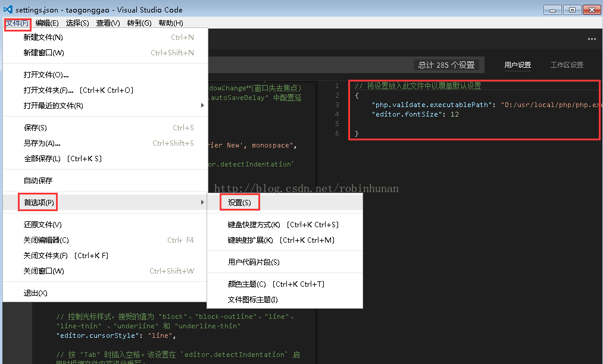Viewport: 603px width, 364px height.
Task: Expand the 首选项 (Preferences) submenu
Action: [x=39, y=203]
